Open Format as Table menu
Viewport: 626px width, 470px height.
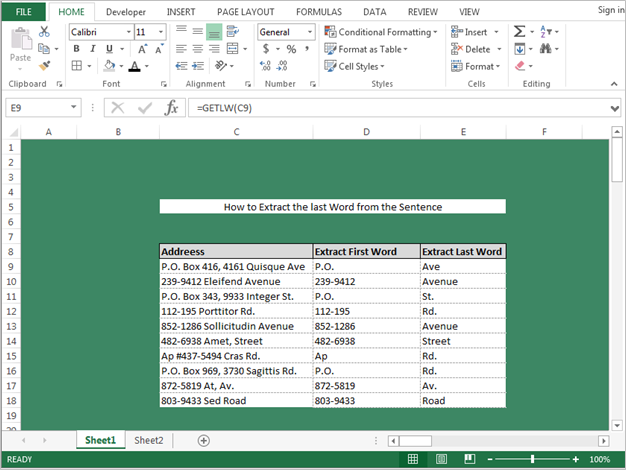click(366, 49)
